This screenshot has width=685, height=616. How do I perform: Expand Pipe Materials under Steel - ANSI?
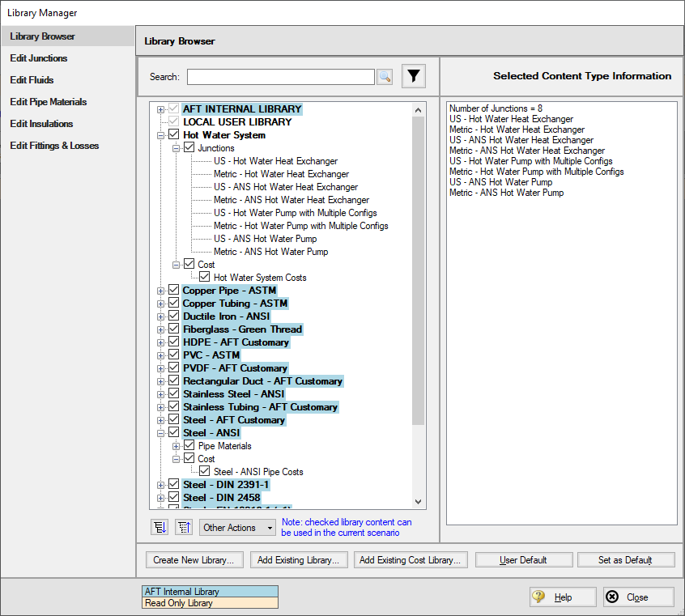click(x=176, y=446)
